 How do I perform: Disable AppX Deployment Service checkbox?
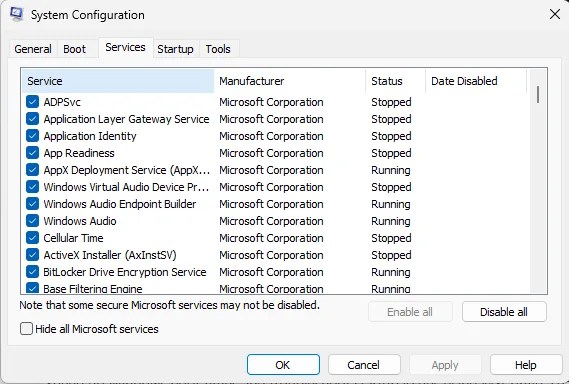33,170
